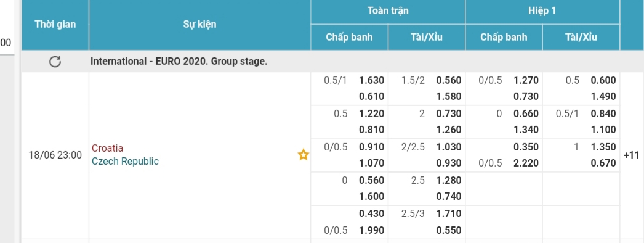This screenshot has width=644, height=243.
Task: Choose full-time handicap 0 odds 0.560
Action: pyautogui.click(x=371, y=181)
